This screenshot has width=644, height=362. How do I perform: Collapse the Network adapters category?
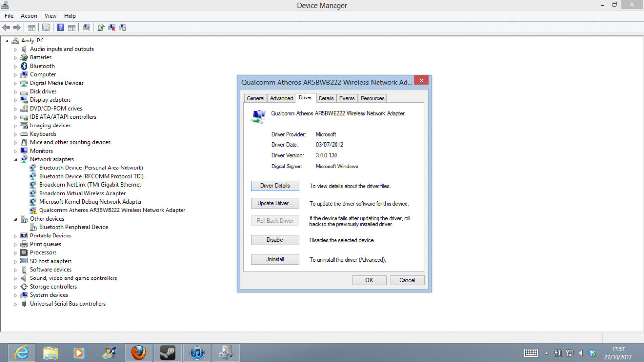pyautogui.click(x=15, y=160)
